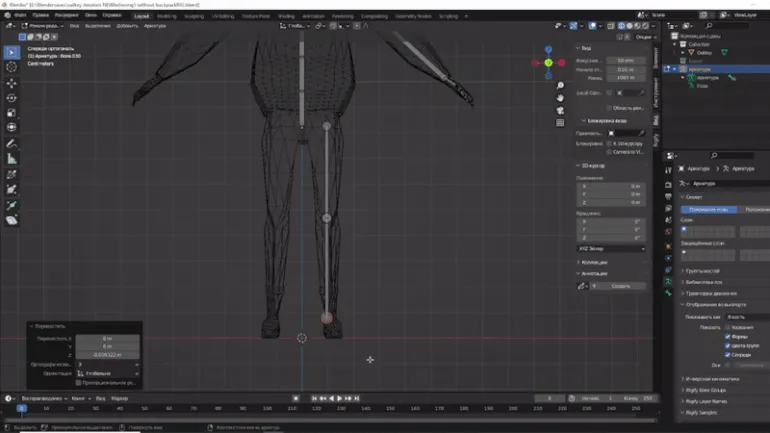Click the zoom magnifier icon in viewport
The height and width of the screenshot is (433, 770).
coord(560,86)
